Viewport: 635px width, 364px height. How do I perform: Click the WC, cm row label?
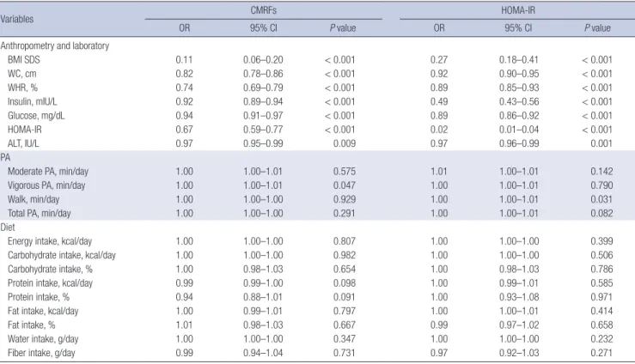point(21,74)
